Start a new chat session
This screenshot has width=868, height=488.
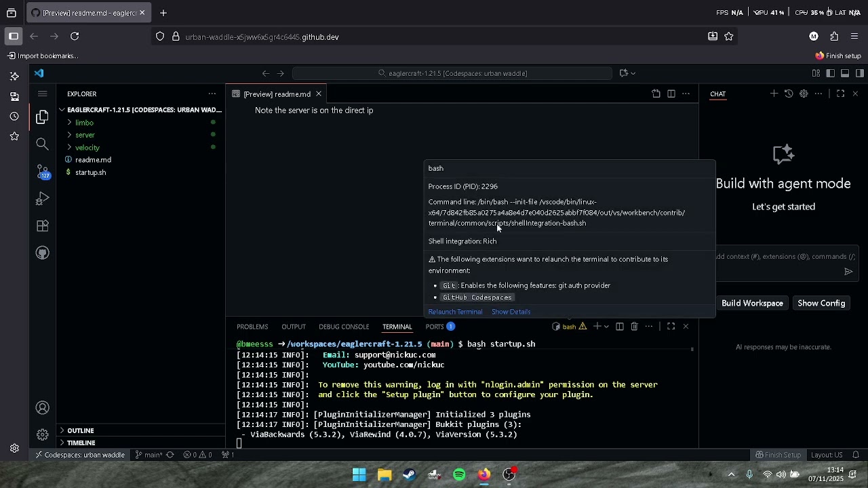774,94
